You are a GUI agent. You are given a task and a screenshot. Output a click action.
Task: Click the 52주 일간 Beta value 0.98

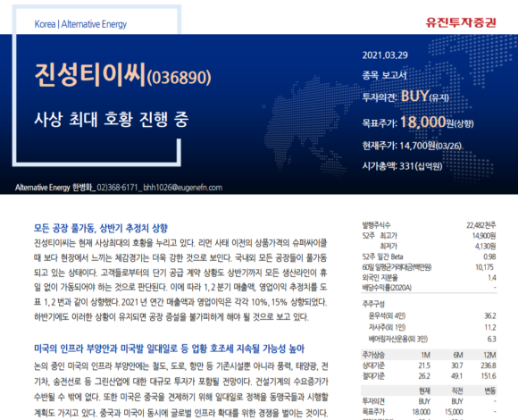click(x=489, y=256)
